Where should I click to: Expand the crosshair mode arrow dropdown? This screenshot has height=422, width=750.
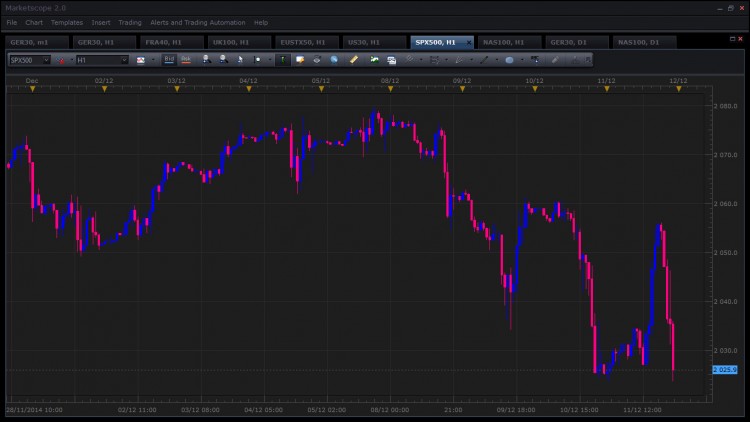(270, 60)
